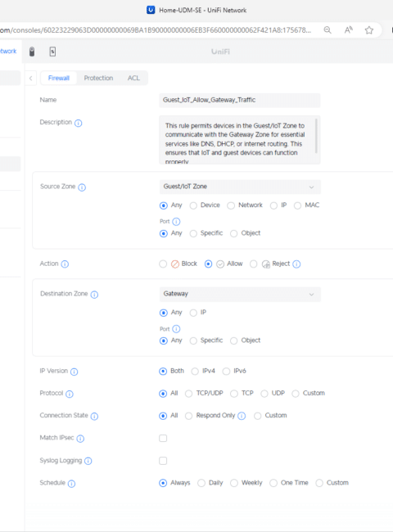Image resolution: width=393 pixels, height=532 pixels.
Task: Show info for Connection State
Action: pyautogui.click(x=94, y=417)
